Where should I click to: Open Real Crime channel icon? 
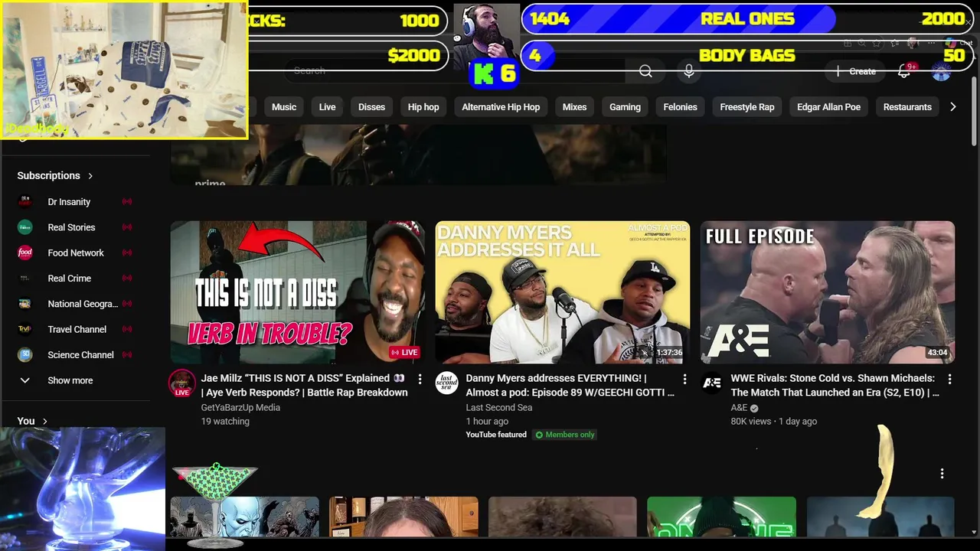pos(25,279)
